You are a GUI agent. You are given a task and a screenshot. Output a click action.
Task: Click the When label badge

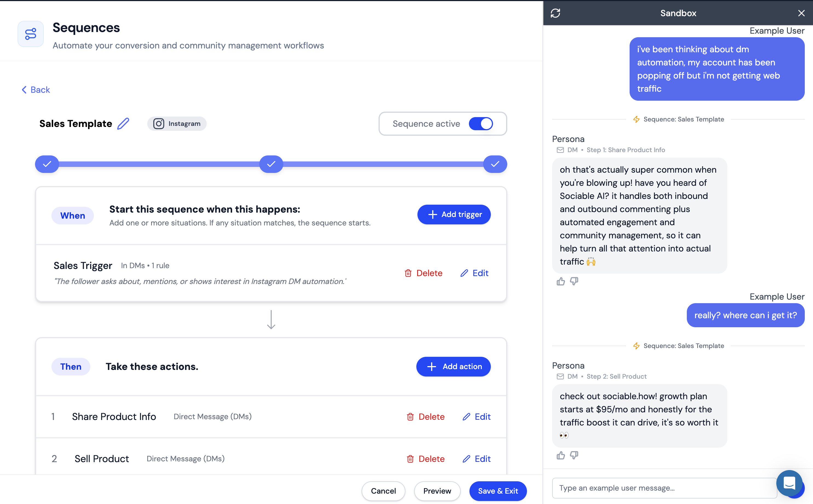(72, 216)
